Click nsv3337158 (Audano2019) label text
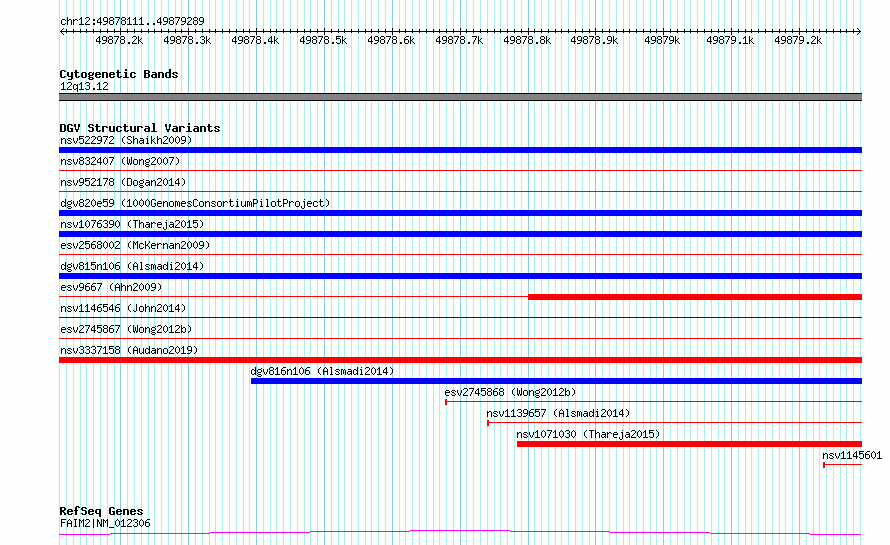This screenshot has width=890, height=545. point(129,350)
